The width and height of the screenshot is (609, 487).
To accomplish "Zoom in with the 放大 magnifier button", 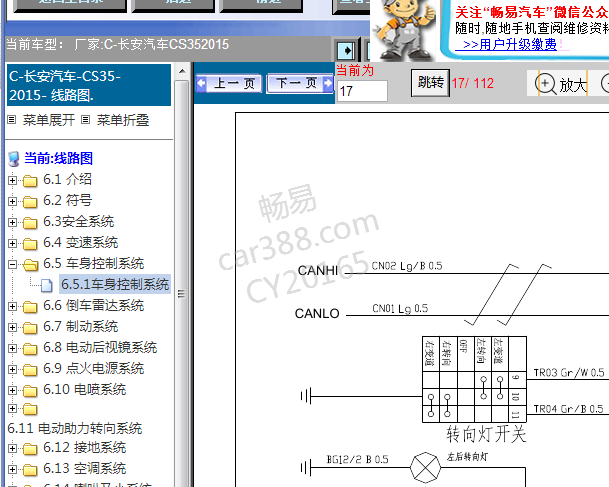I will [x=561, y=84].
